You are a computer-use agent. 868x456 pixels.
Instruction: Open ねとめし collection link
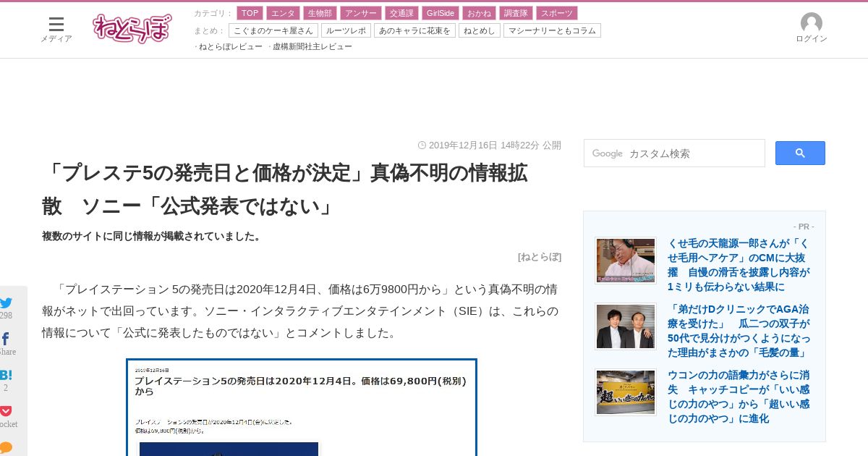(479, 30)
